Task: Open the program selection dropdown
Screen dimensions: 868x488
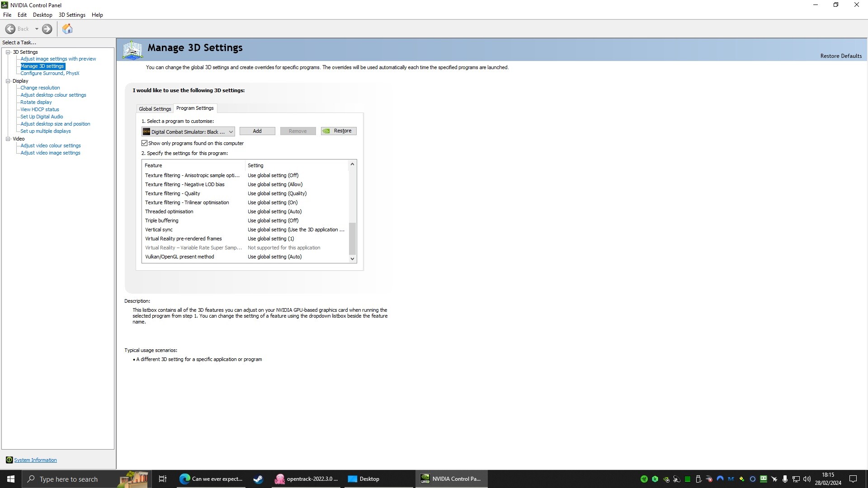Action: click(x=188, y=131)
